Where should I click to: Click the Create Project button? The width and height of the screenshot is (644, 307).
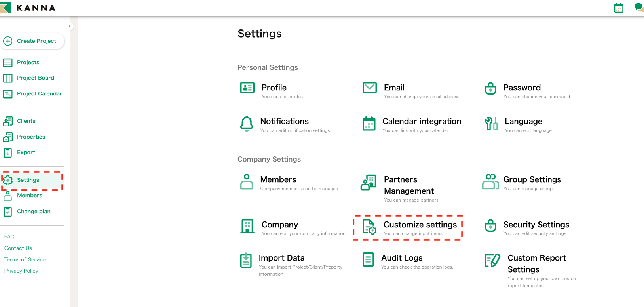pyautogui.click(x=32, y=41)
